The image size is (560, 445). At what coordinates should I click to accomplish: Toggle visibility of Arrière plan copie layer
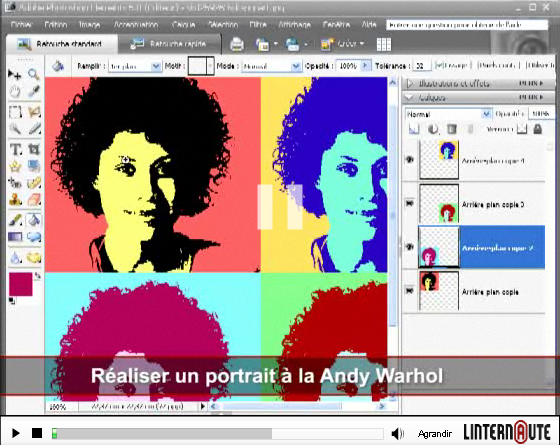click(410, 291)
